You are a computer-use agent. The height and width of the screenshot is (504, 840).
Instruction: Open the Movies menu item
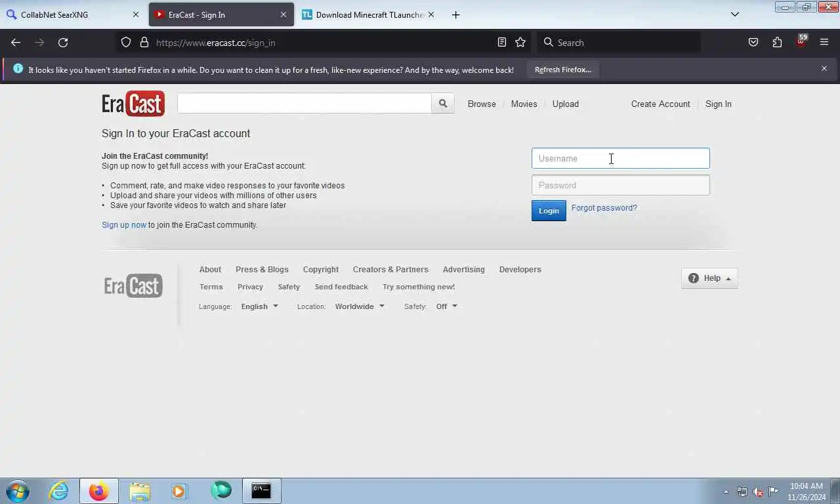click(524, 104)
